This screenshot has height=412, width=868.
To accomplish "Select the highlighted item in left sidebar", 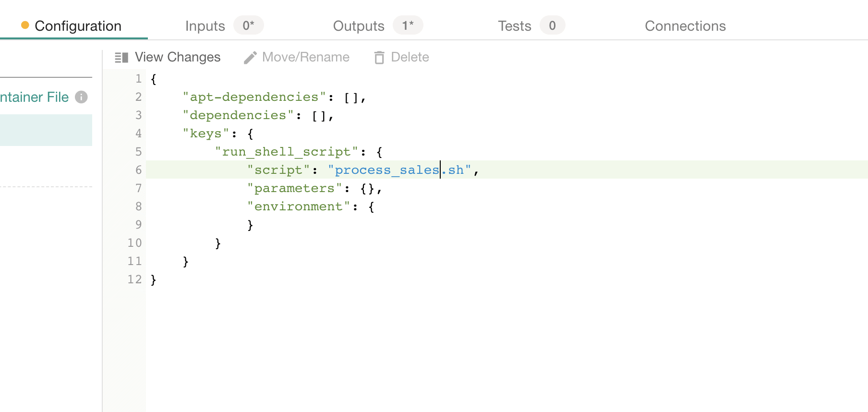I will [x=46, y=130].
